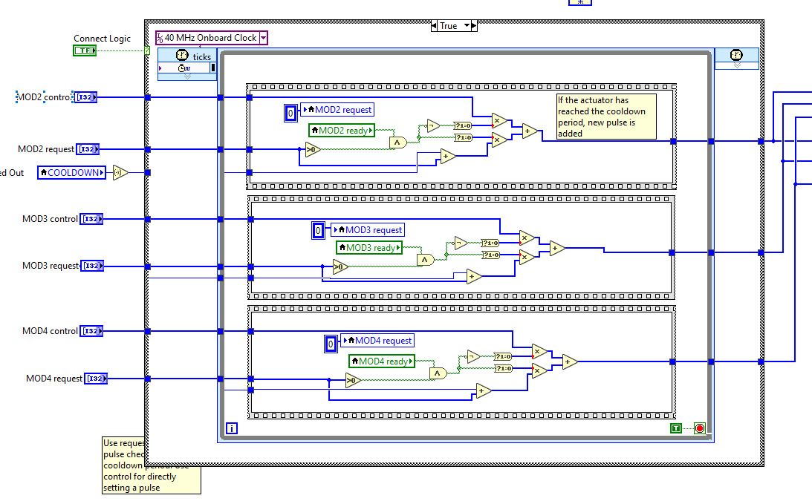Select the MOD4 request I32 terminal
Screen dimensions: 812x504
click(x=96, y=379)
